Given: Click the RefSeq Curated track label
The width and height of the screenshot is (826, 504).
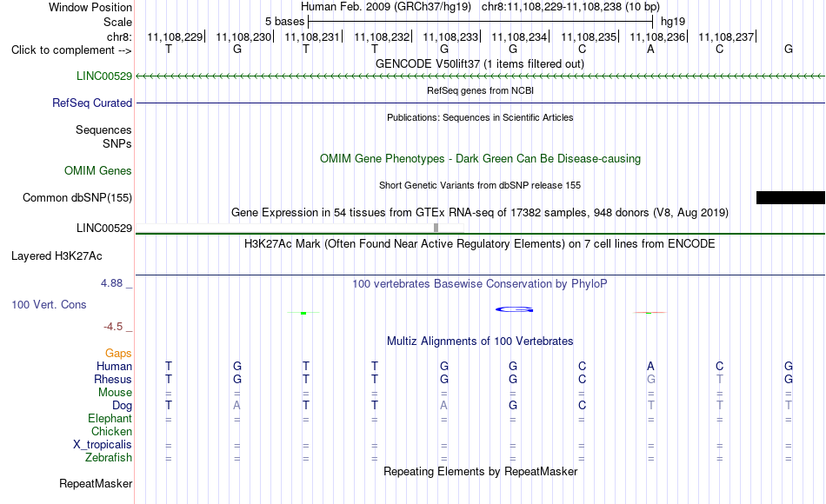Looking at the screenshot, I should coord(91,103).
